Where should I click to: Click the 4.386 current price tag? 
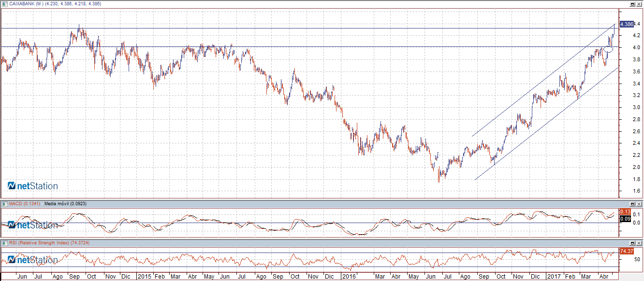point(626,24)
